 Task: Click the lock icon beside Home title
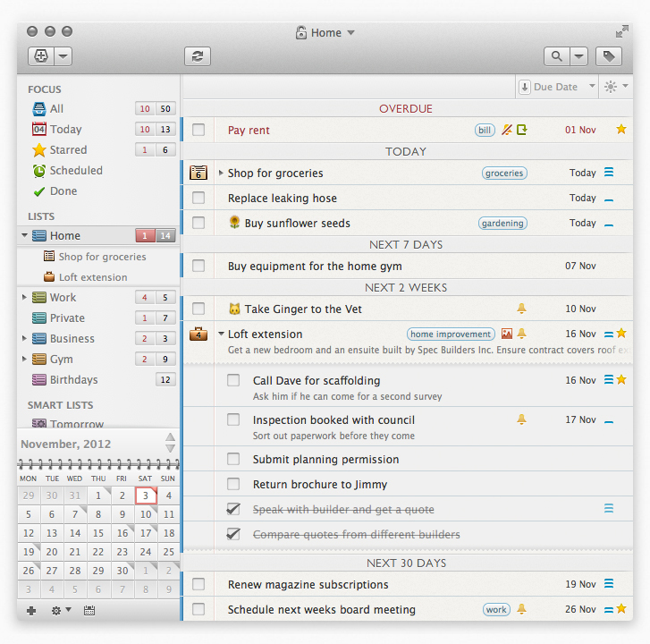[x=301, y=32]
